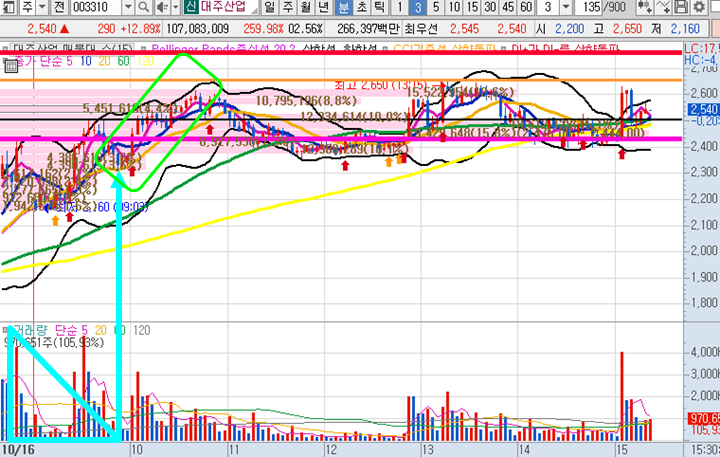Click low price 2,160
The height and width of the screenshot is (457, 720).
click(x=685, y=29)
